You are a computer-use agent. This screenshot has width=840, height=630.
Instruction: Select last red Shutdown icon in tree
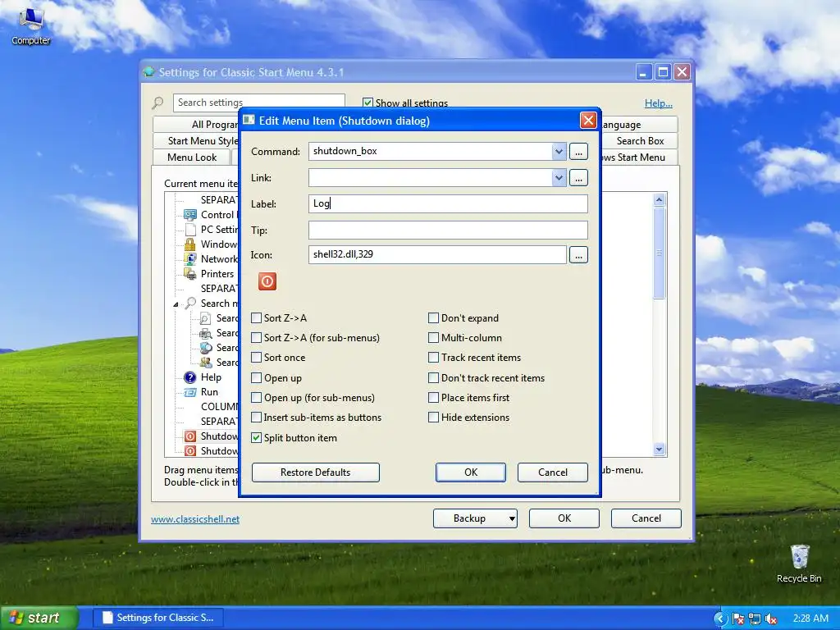pos(190,451)
